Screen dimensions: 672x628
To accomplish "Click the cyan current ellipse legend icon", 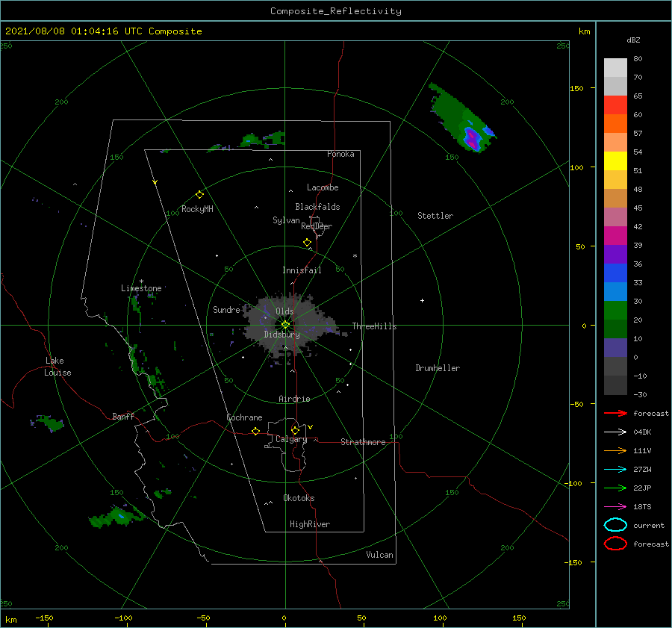I will pos(615,525).
